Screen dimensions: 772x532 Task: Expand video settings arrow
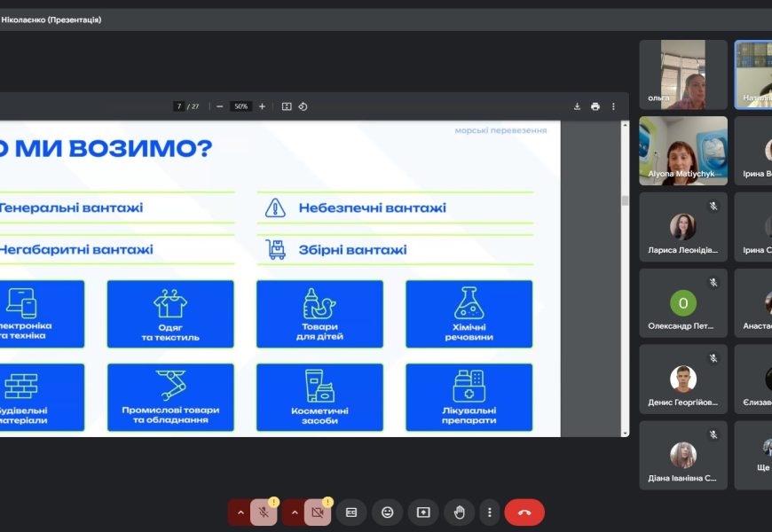pos(294,512)
